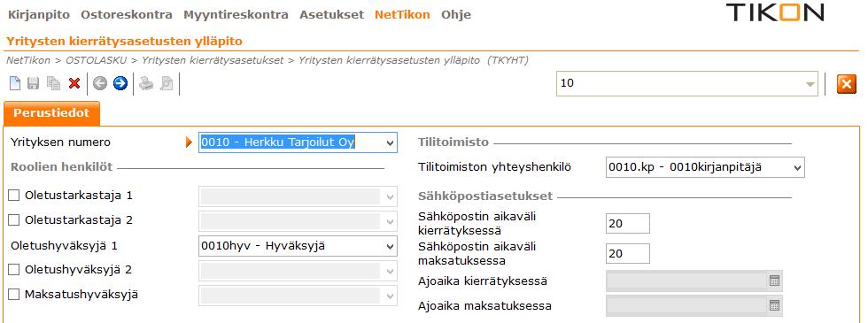Click the Print preview toolbar icon

coord(167,83)
